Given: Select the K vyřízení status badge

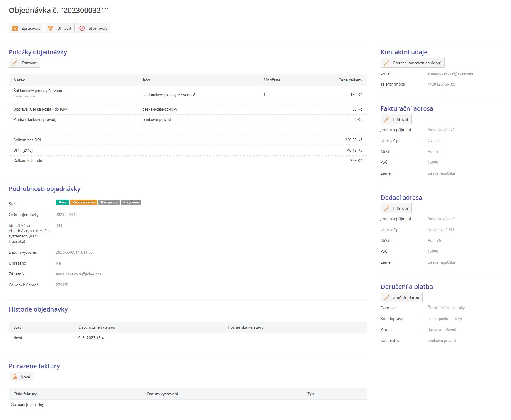Looking at the screenshot, I should click(x=131, y=202).
